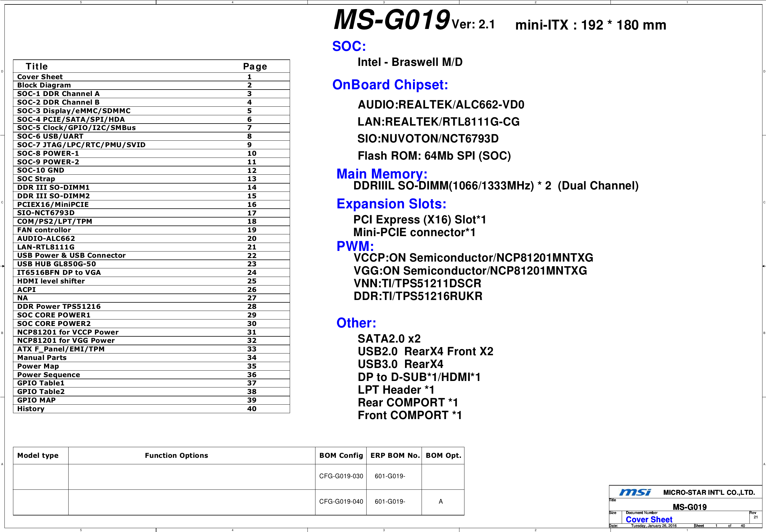Click the GPIO MAP index row

(x=36, y=400)
